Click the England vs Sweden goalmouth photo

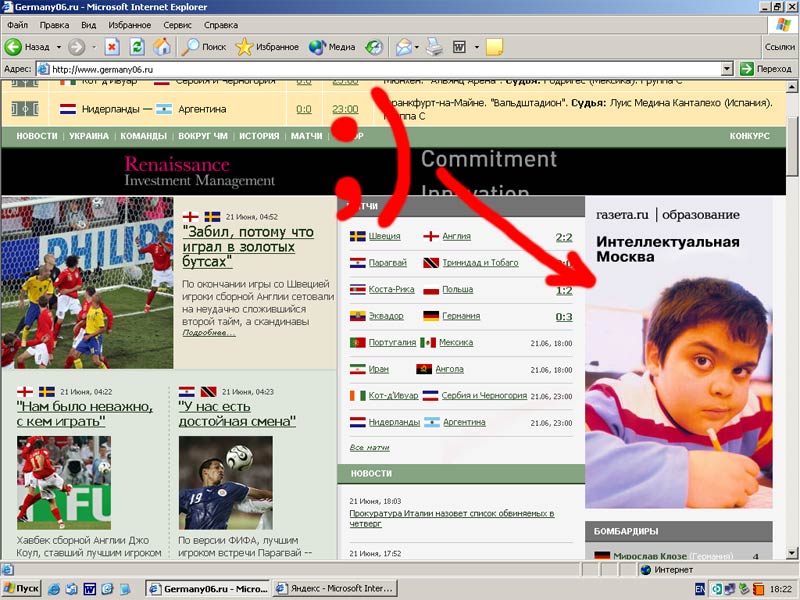coord(87,283)
